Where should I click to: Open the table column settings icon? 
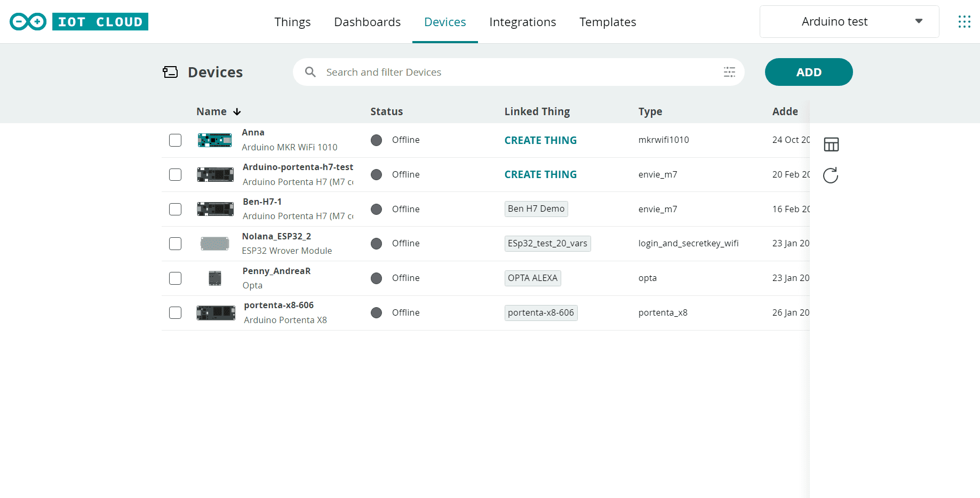[831, 144]
